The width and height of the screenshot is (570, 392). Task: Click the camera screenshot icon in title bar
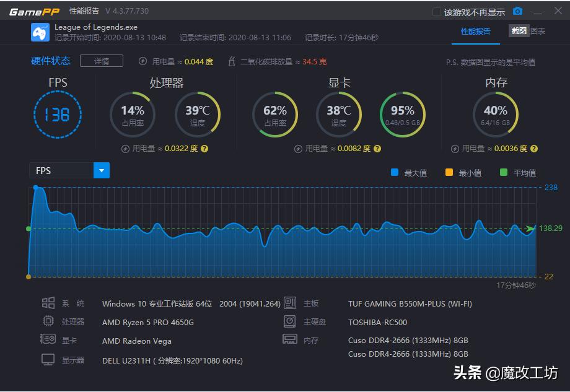(517, 11)
